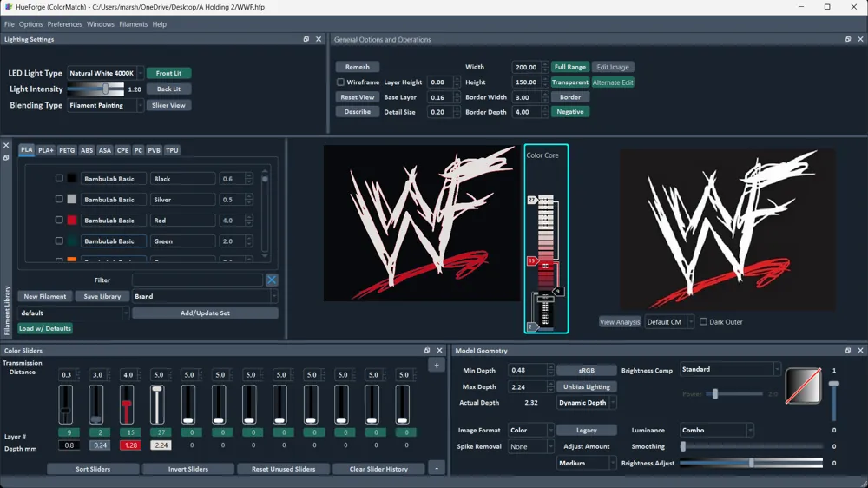Remove a color slider with minus button
This screenshot has width=868, height=488.
tap(437, 469)
